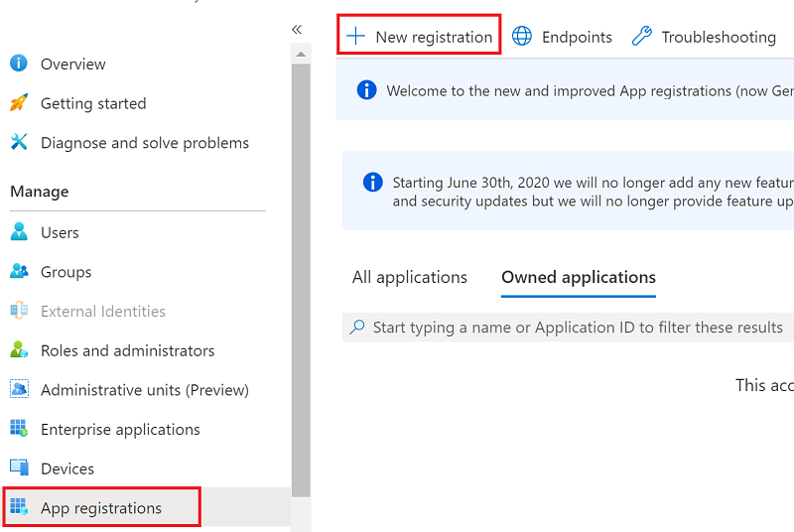Switch to the All applications tab
The height and width of the screenshot is (532, 794).
pyautogui.click(x=409, y=278)
